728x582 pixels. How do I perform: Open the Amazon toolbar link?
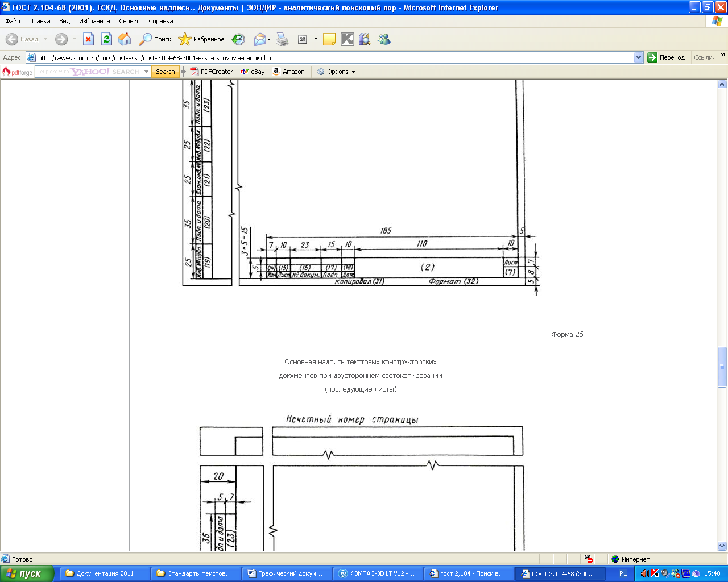click(x=288, y=72)
